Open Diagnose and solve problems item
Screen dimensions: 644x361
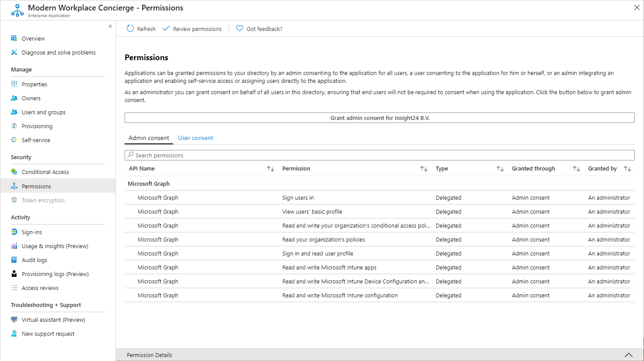coord(58,52)
